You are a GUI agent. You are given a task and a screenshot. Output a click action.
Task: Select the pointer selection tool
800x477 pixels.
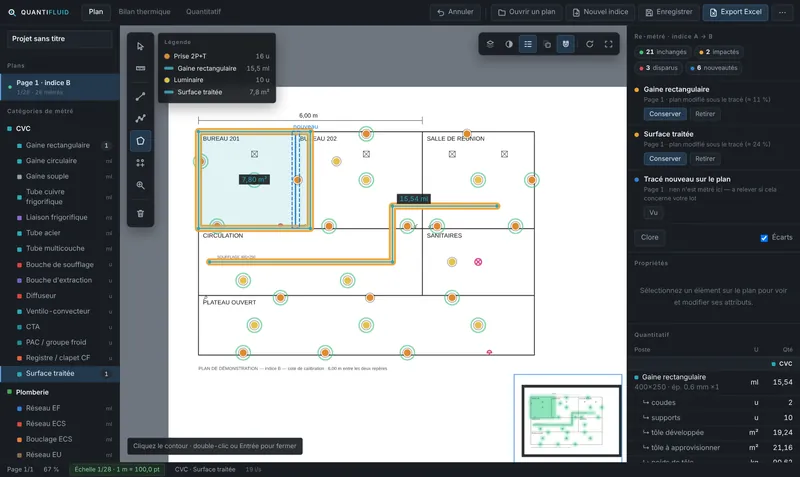click(140, 46)
